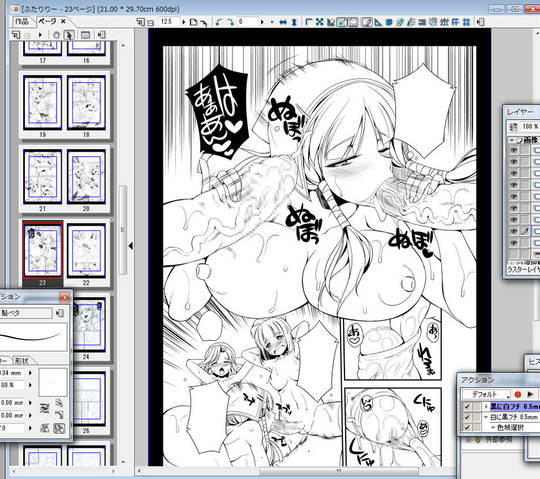Image resolution: width=540 pixels, height=479 pixels.
Task: Play the selected action
Action: [x=530, y=394]
